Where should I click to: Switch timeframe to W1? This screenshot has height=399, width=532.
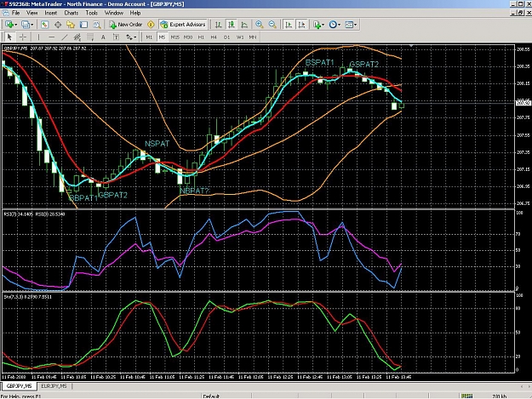(x=240, y=37)
